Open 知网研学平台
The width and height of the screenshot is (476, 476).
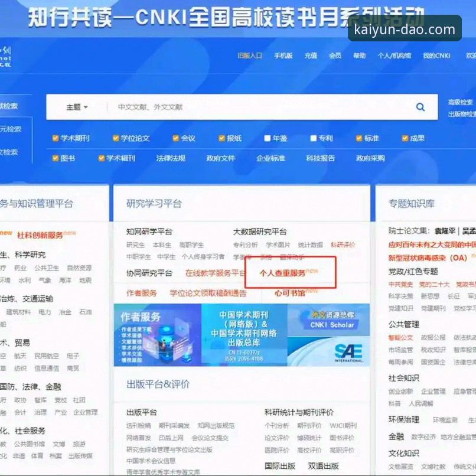point(149,232)
